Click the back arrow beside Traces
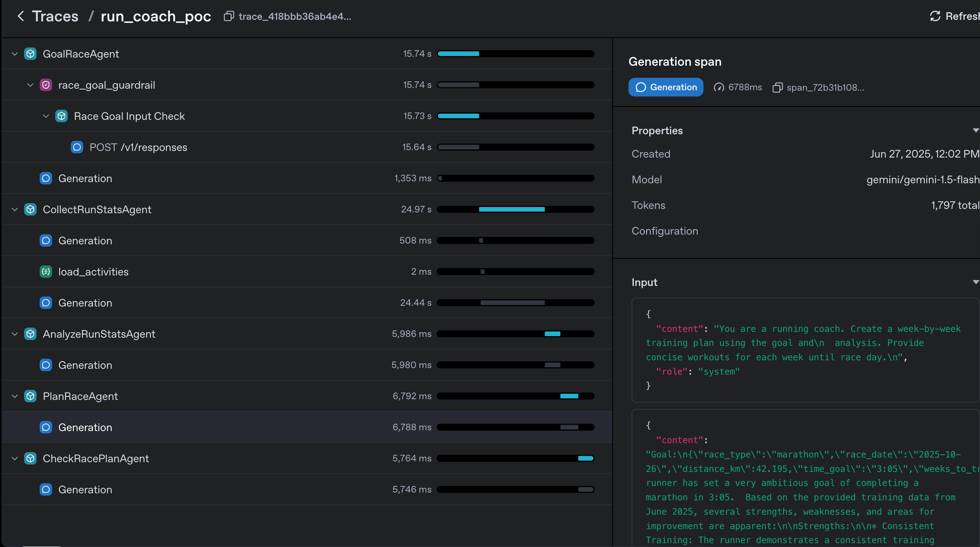The height and width of the screenshot is (547, 980). 21,16
